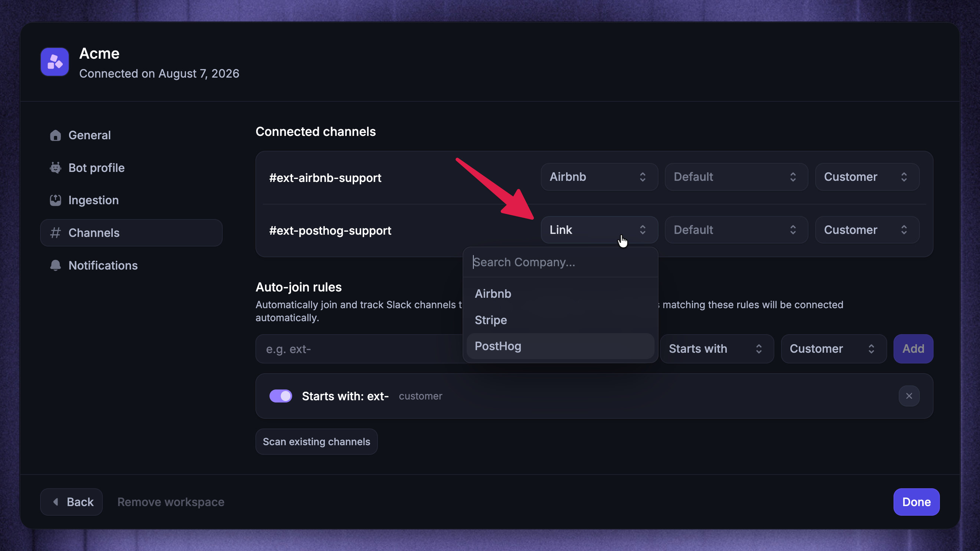Remove the 'Starts with: ext-' rule

click(x=909, y=396)
